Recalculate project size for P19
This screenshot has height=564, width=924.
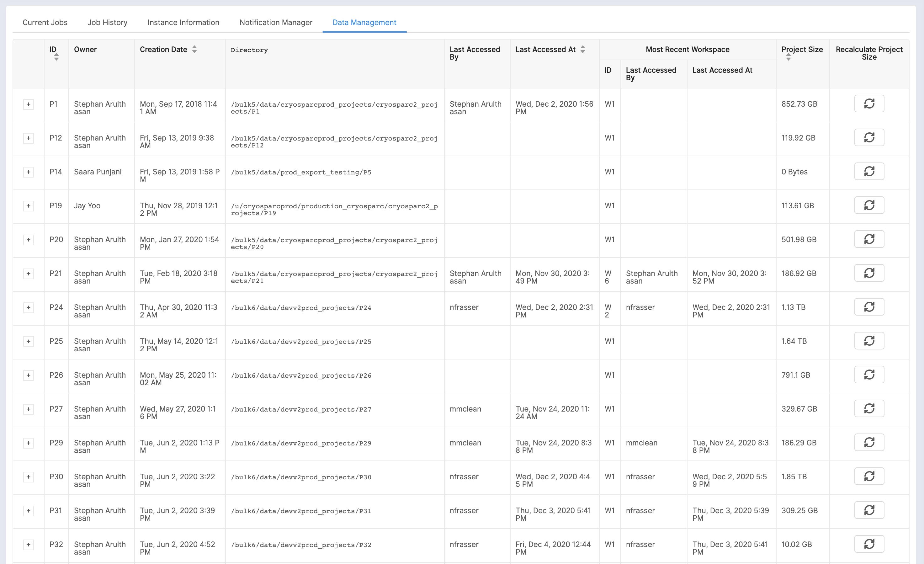869,205
